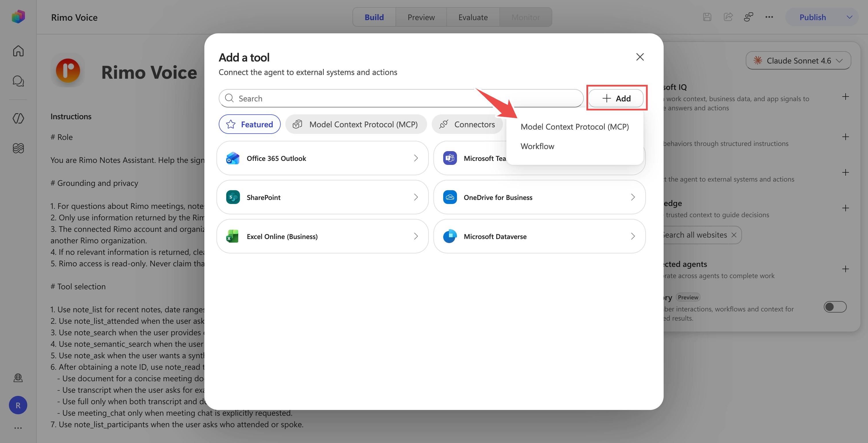
Task: Expand SharePoint chevron
Action: 416,197
